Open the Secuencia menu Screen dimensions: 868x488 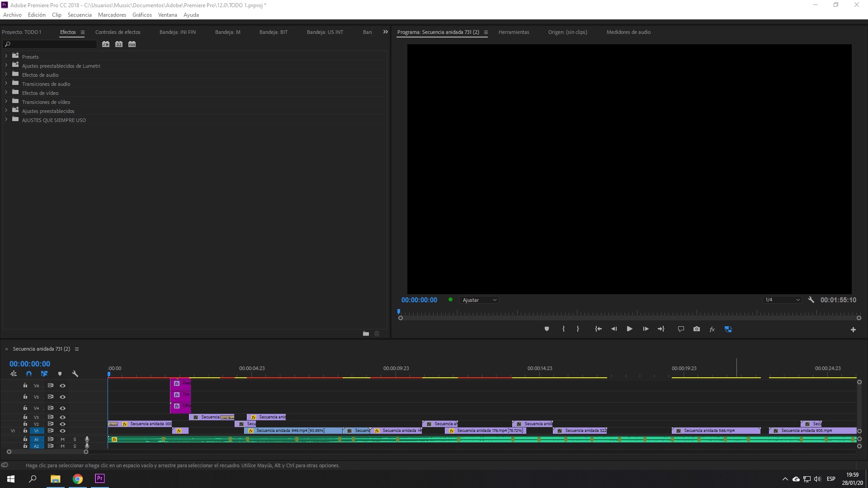pos(80,14)
